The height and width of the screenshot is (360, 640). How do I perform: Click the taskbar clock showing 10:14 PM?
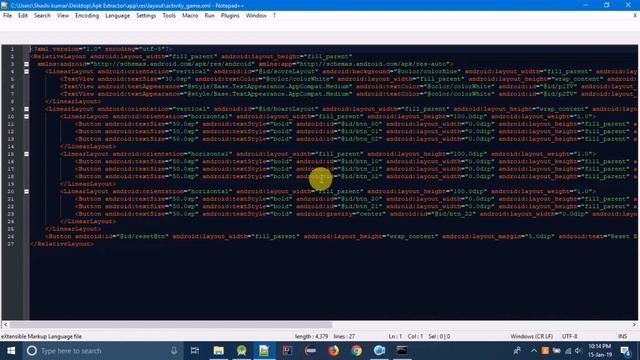tap(600, 351)
